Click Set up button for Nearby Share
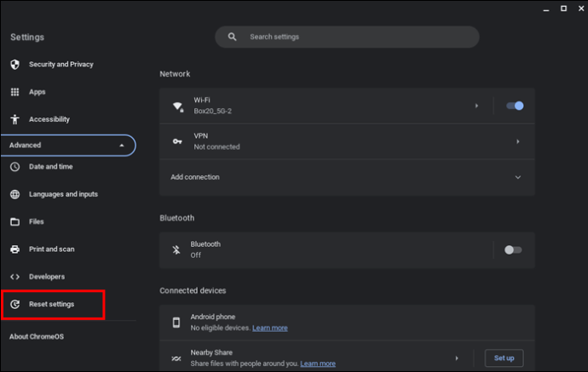 (x=504, y=358)
